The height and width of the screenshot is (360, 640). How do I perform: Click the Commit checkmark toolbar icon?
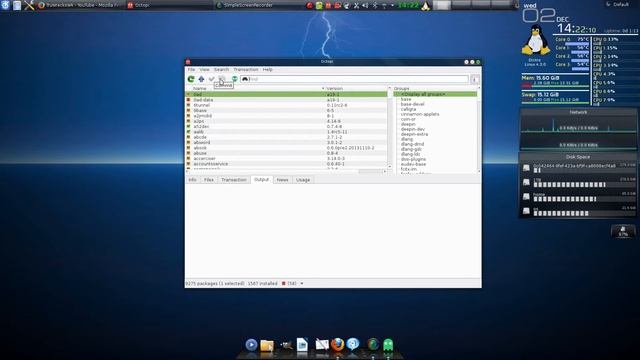pos(211,79)
